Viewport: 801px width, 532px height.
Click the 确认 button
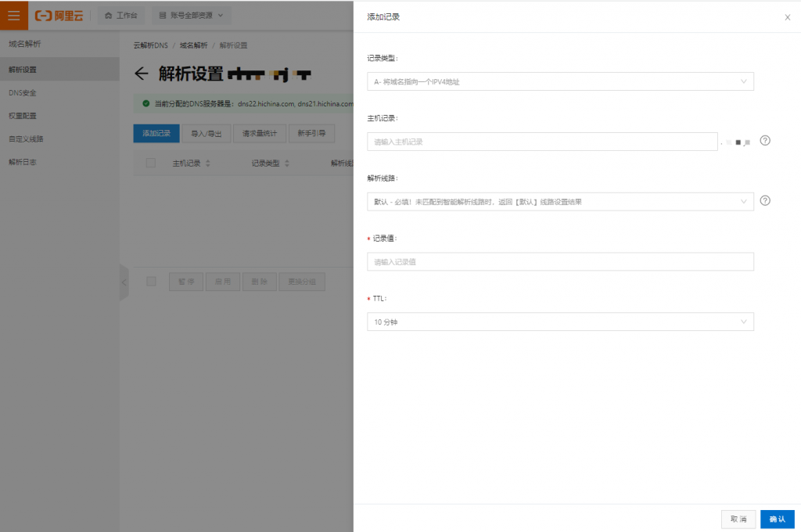(x=777, y=519)
